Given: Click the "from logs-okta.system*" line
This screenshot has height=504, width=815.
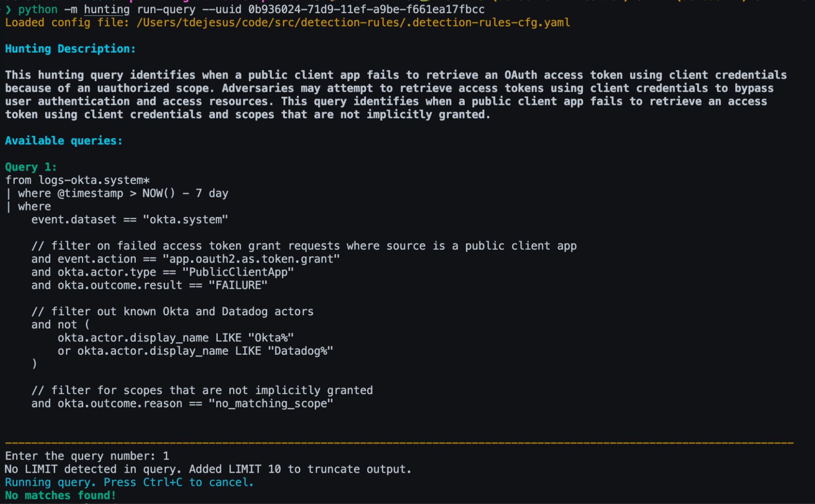Looking at the screenshot, I should [x=77, y=180].
